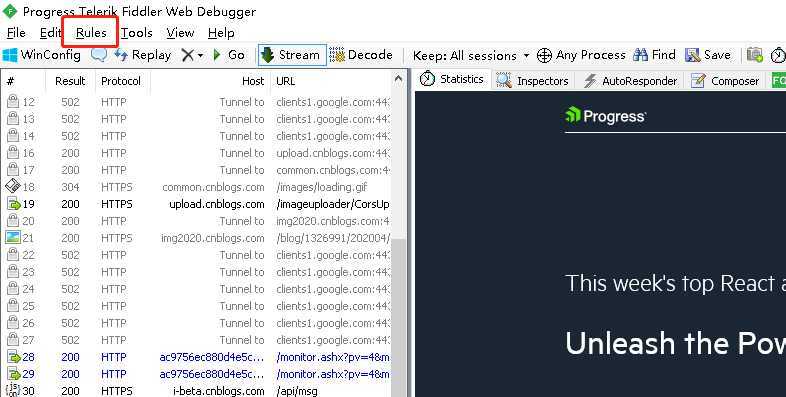Click host img2020.cnblogs.com in session 21
Image resolution: width=786 pixels, height=397 pixels.
(x=213, y=239)
